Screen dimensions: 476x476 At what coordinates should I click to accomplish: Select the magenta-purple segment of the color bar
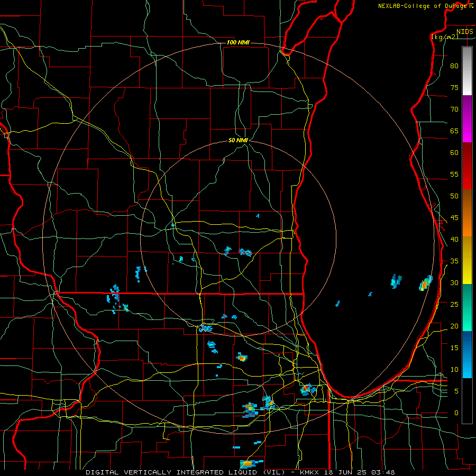pos(467,119)
